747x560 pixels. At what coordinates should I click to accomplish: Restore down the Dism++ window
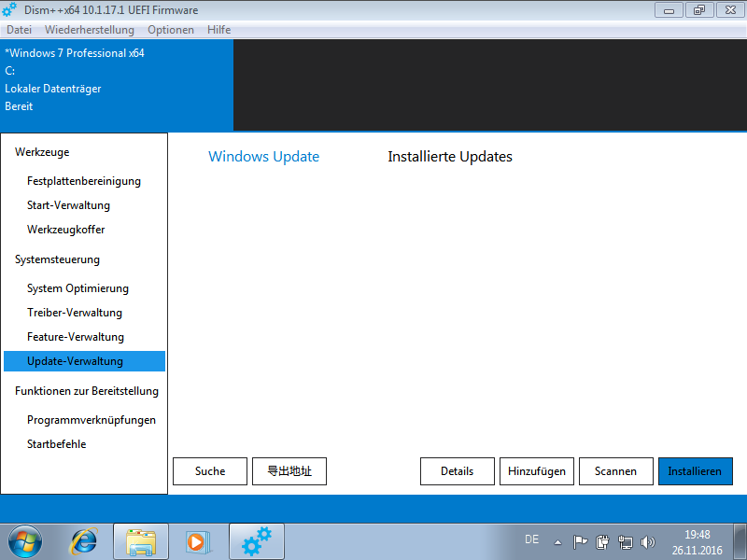click(x=699, y=10)
